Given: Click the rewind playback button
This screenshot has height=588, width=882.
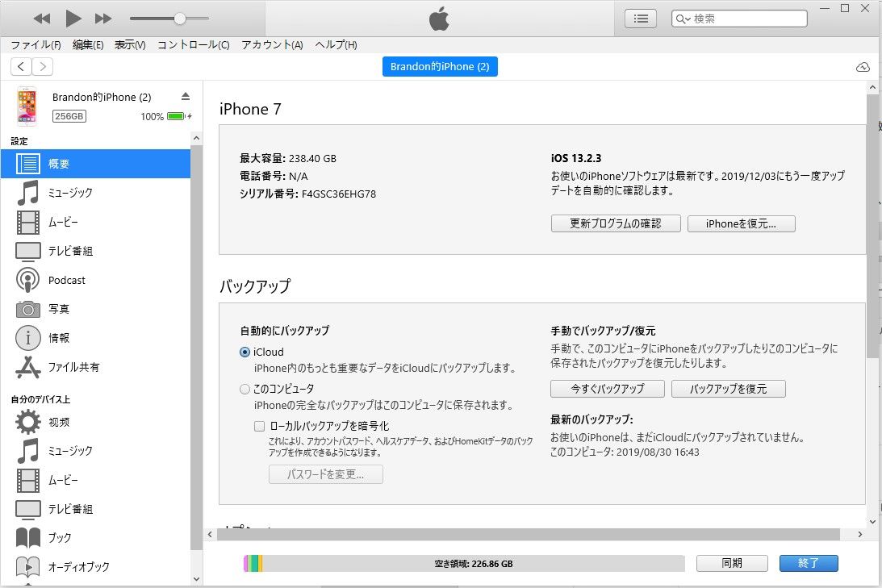Looking at the screenshot, I should point(42,19).
